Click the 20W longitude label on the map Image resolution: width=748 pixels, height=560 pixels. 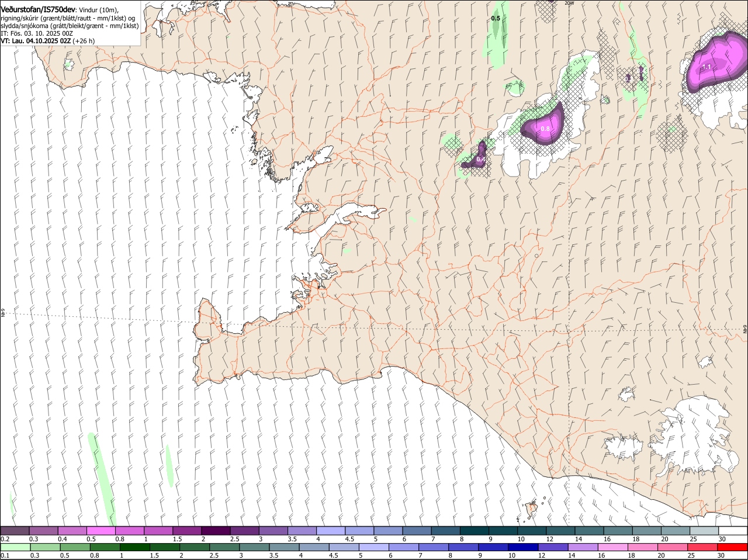pos(569,3)
